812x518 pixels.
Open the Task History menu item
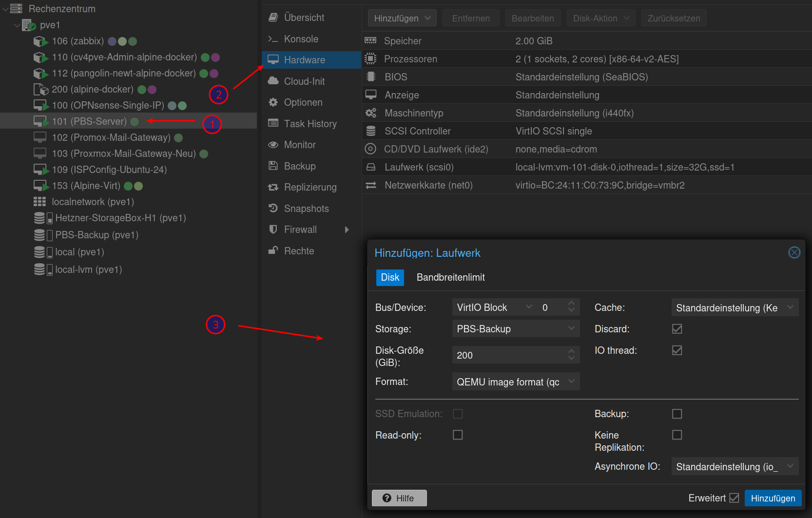[310, 124]
